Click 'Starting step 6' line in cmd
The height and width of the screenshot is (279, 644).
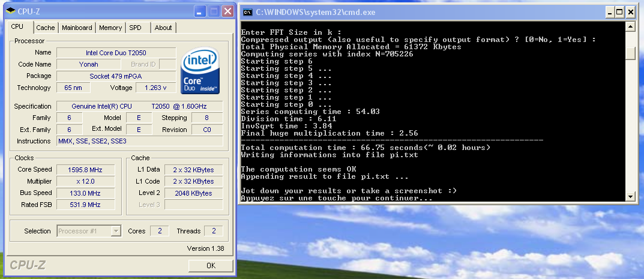[277, 61]
